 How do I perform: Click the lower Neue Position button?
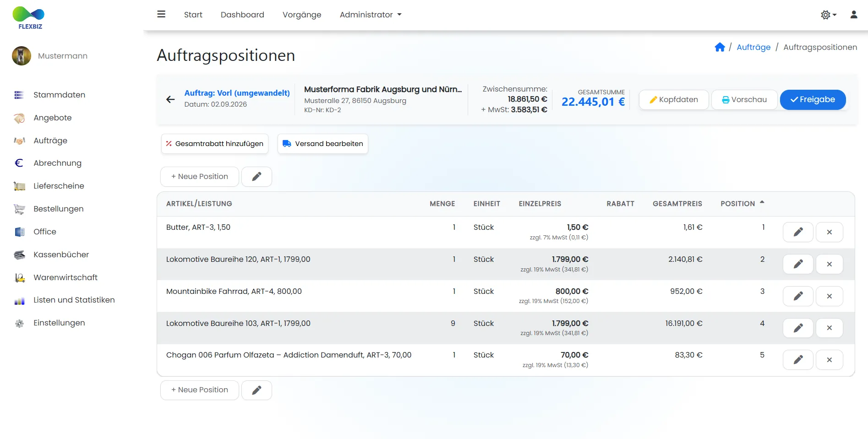tap(199, 390)
